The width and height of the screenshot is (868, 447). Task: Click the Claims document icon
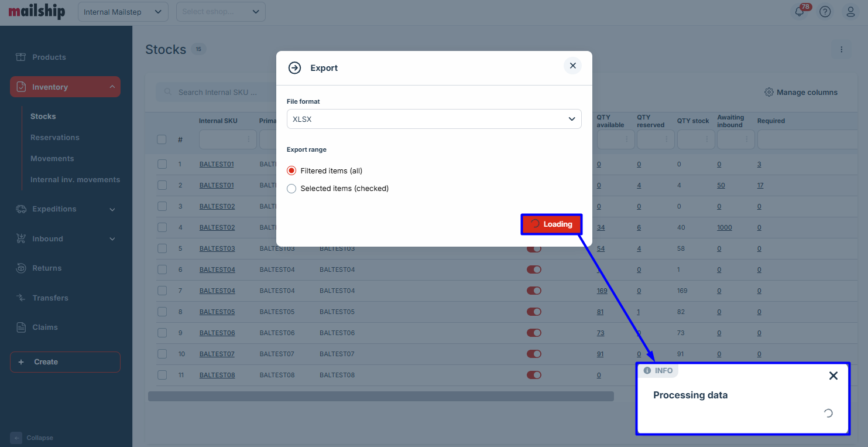pos(21,327)
